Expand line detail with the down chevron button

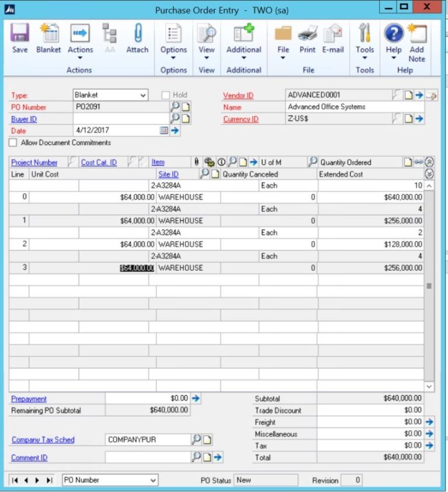(x=429, y=174)
